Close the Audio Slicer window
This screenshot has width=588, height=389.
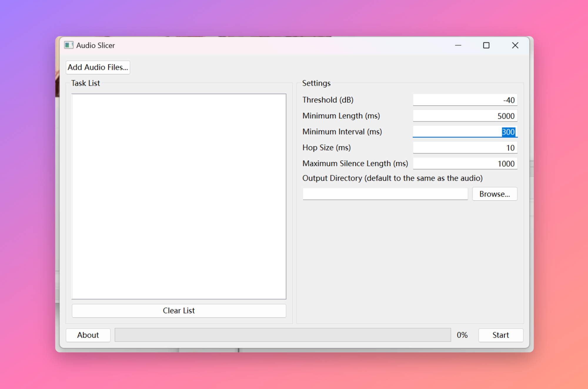(x=515, y=45)
